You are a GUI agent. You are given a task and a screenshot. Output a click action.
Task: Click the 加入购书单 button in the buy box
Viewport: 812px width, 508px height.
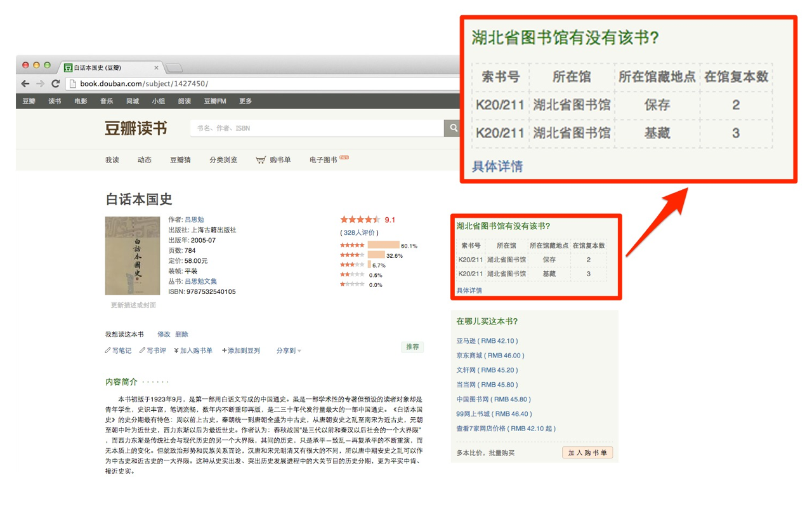pos(587,453)
